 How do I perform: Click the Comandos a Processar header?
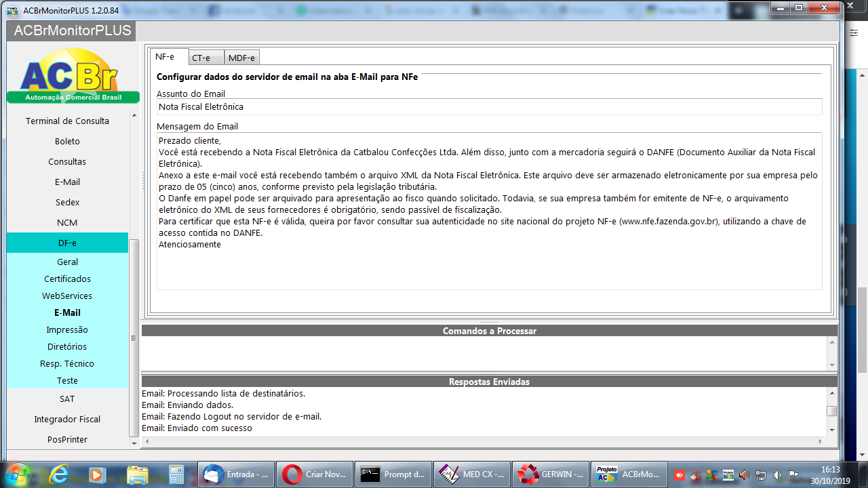click(490, 331)
